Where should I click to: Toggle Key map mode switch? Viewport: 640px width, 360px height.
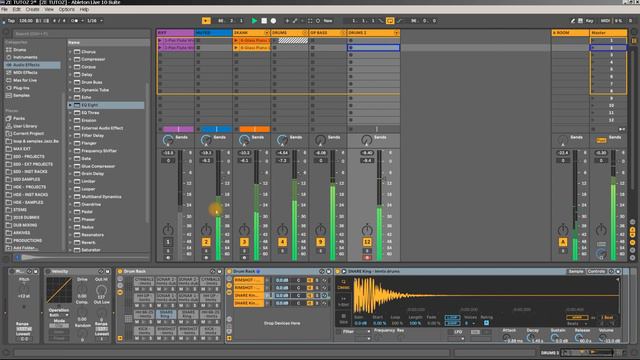tap(590, 20)
